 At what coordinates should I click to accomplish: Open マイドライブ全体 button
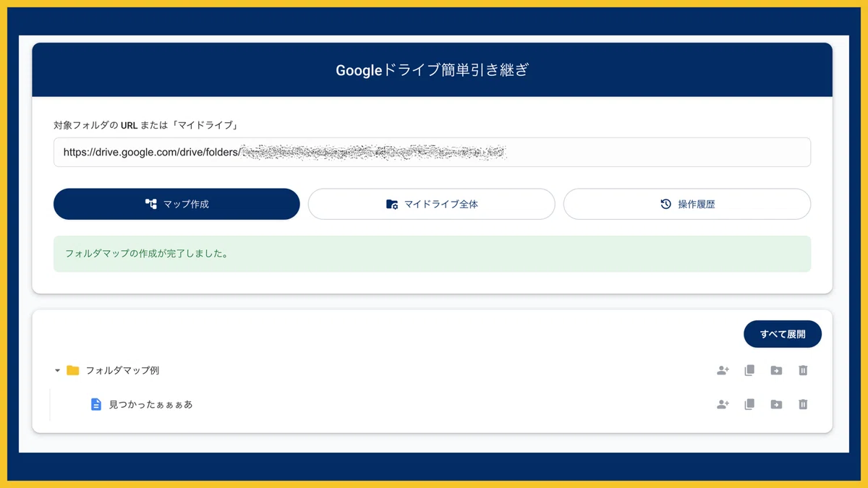pos(432,204)
